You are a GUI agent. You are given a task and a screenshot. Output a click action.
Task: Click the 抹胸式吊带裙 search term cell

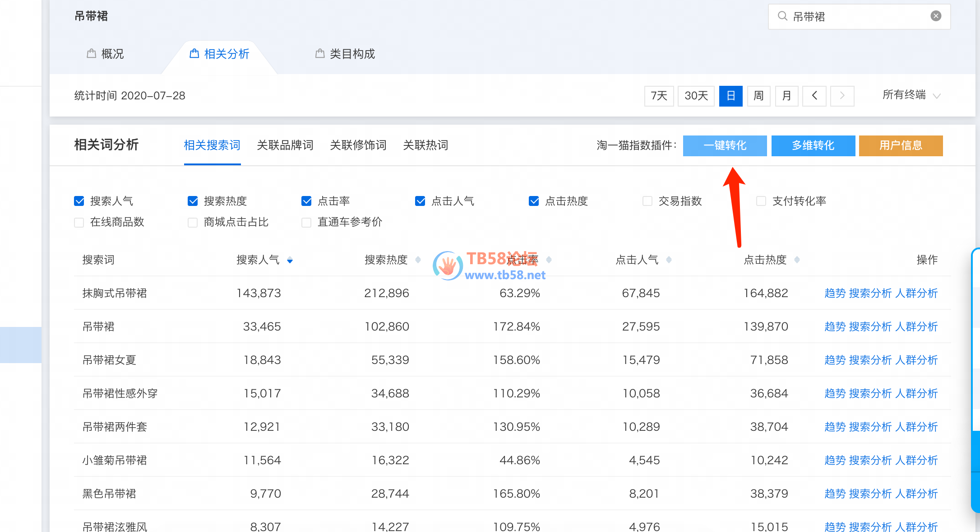click(115, 293)
